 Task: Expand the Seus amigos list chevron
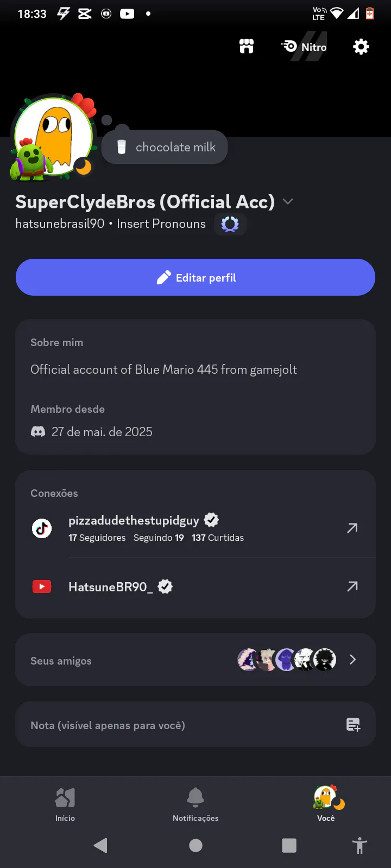coord(353,660)
